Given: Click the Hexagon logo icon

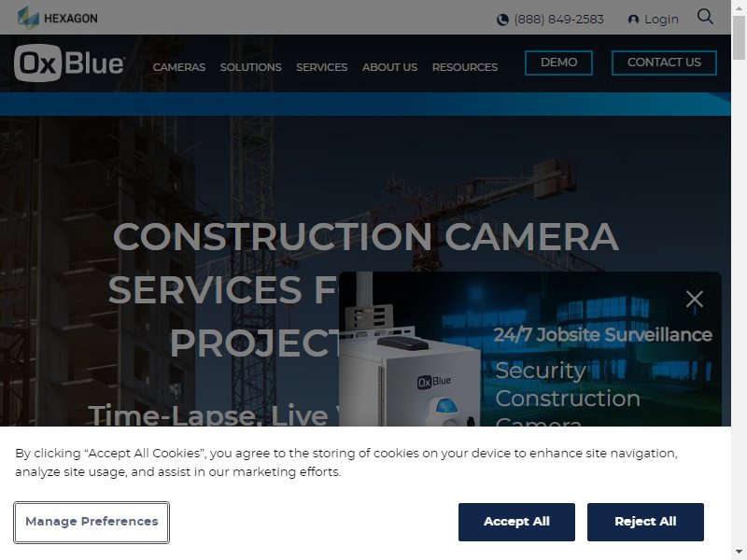Looking at the screenshot, I should click(x=28, y=18).
